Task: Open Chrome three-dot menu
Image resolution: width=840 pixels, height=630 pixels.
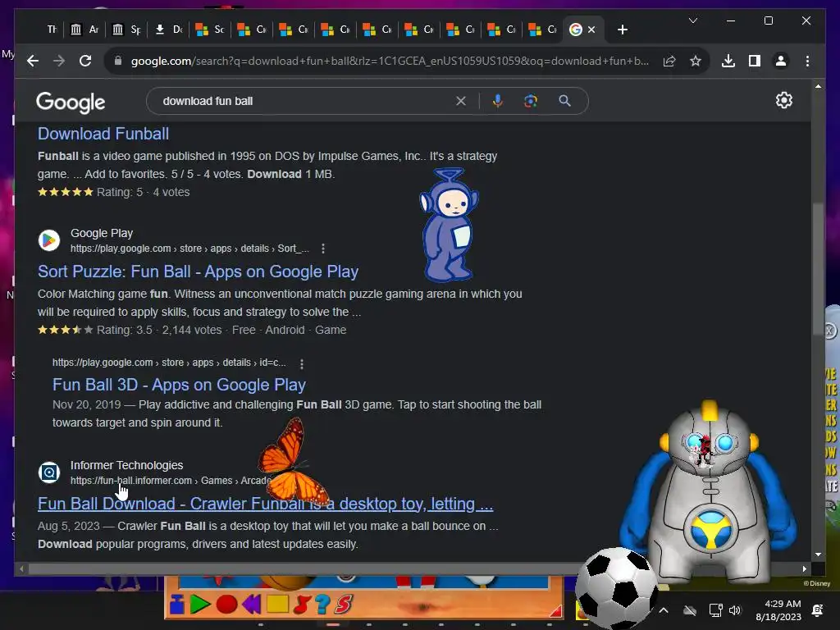Action: point(807,61)
